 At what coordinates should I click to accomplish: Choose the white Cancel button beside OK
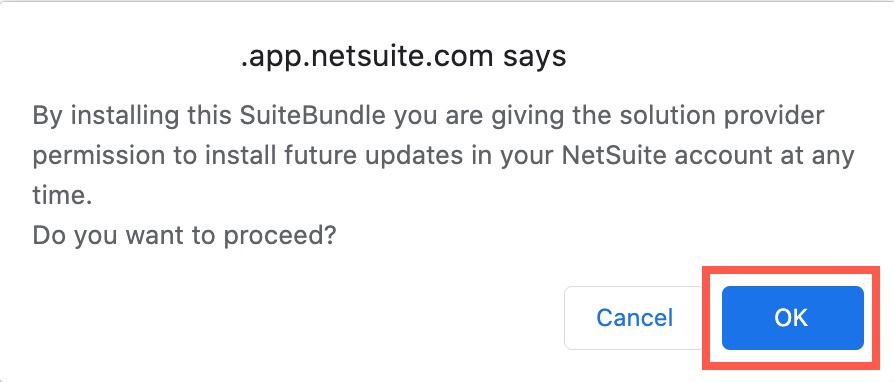635,318
